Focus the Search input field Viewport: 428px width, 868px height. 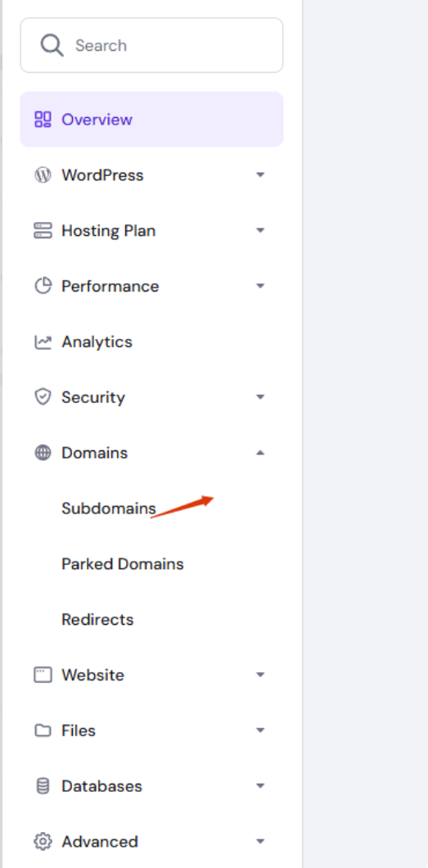coord(151,45)
